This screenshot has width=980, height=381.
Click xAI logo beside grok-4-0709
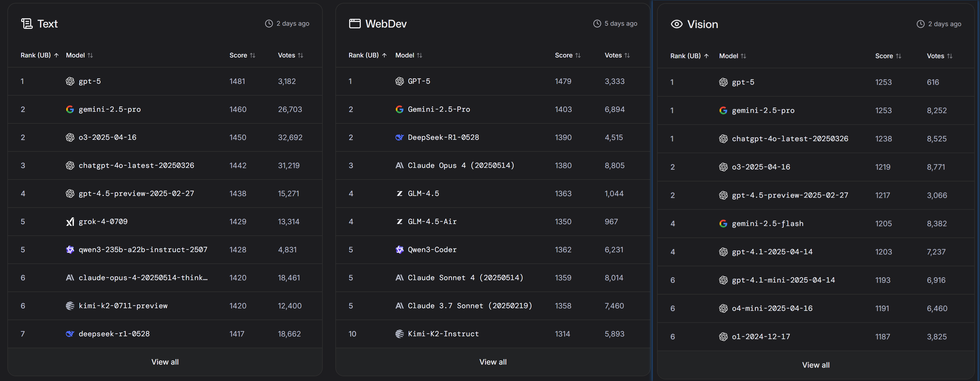[70, 222]
